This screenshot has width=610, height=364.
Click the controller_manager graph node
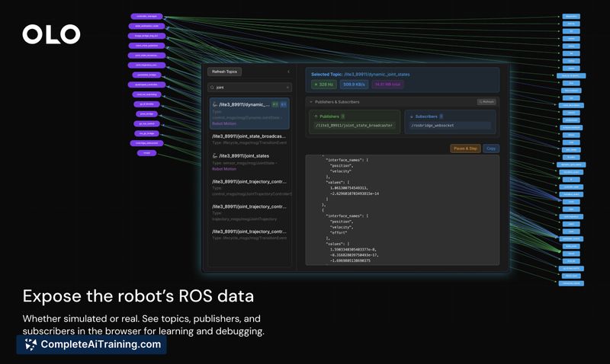pos(146,16)
